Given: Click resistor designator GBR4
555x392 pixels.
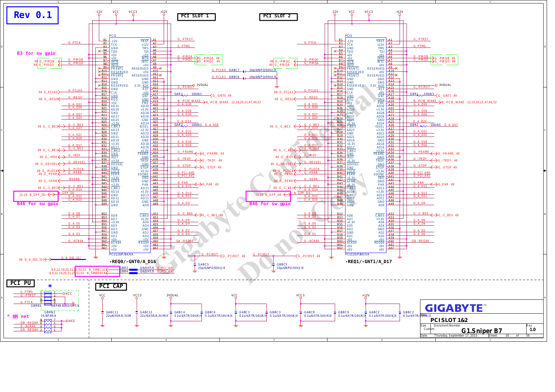Looking at the screenshot, I should [x=124, y=271].
